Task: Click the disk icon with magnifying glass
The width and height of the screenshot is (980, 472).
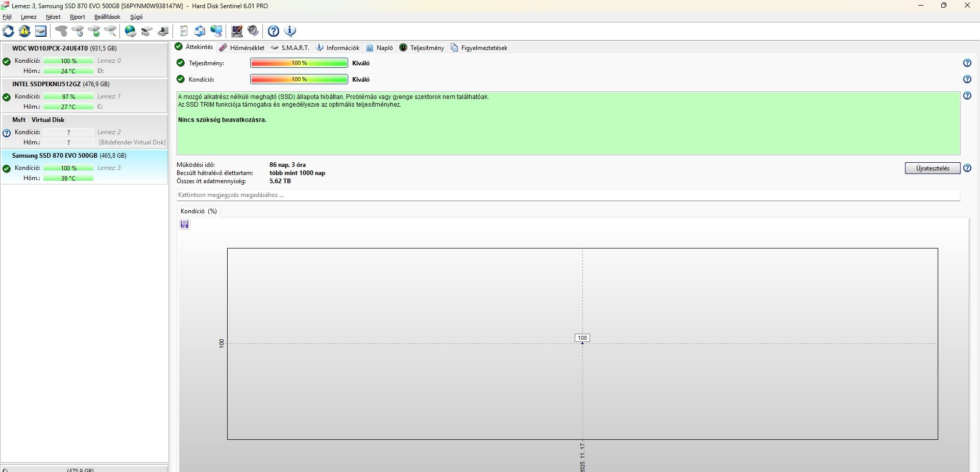Action: click(x=110, y=31)
